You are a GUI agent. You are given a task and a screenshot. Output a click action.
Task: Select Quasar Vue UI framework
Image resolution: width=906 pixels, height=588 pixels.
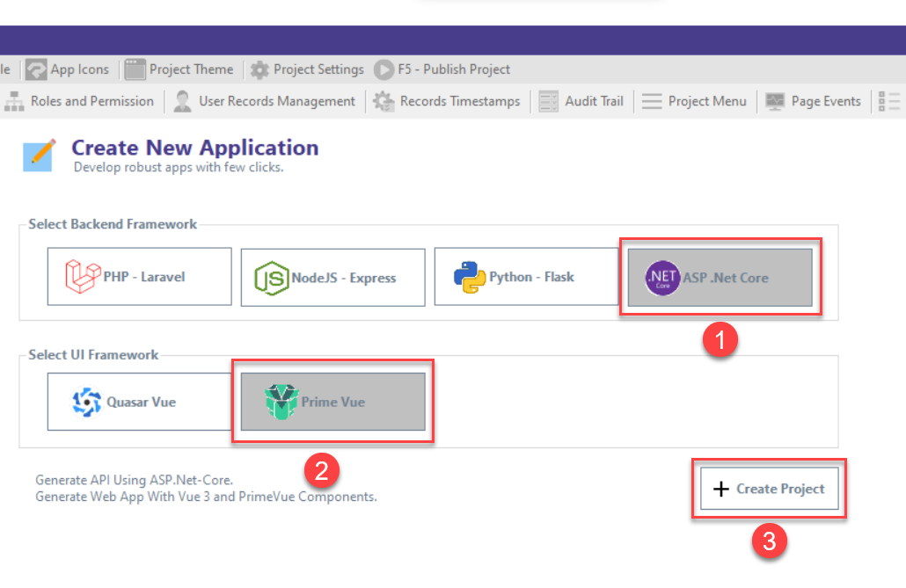pos(139,402)
